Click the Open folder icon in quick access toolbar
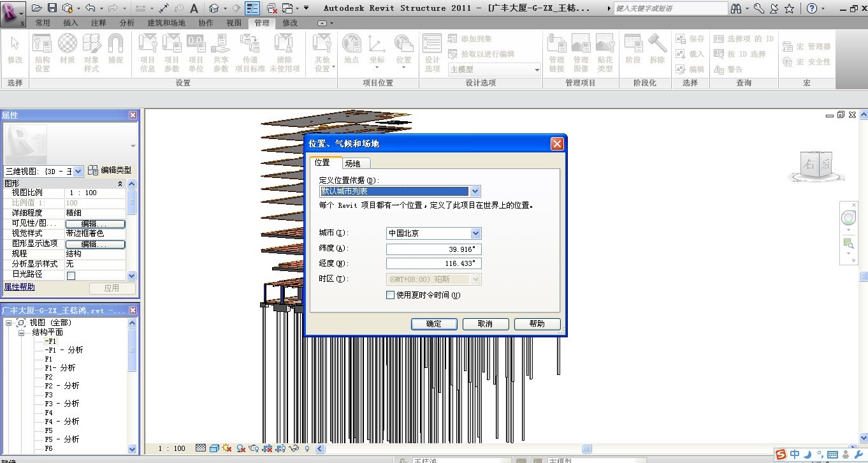This screenshot has width=868, height=463. (37, 8)
